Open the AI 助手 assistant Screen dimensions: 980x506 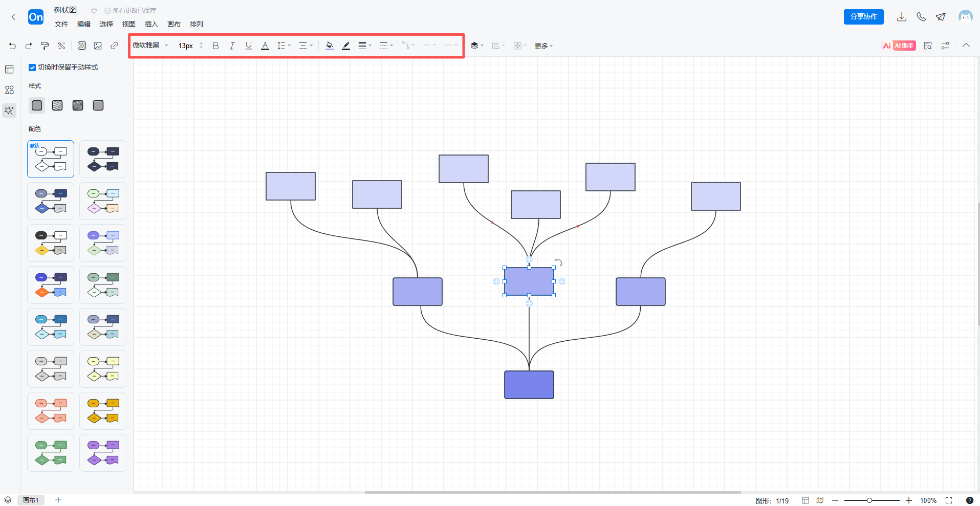click(899, 46)
